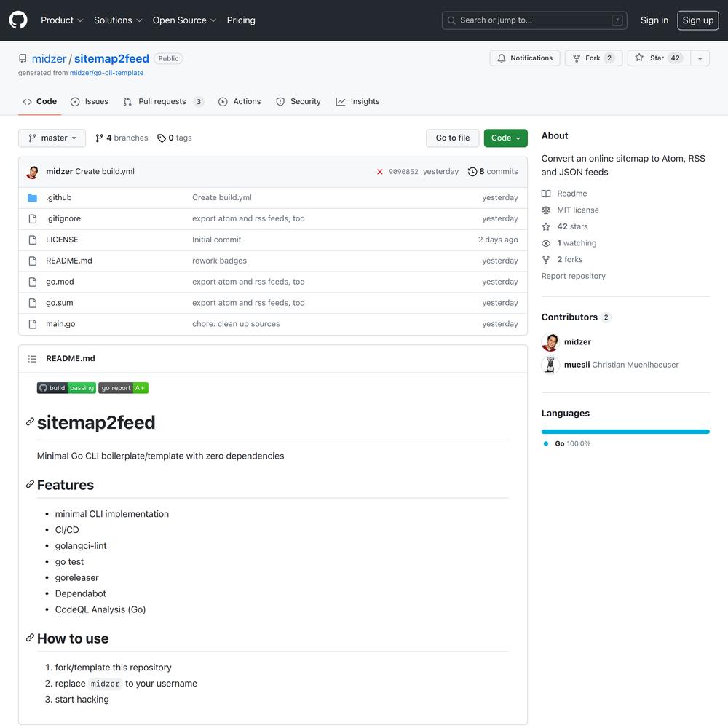The image size is (728, 728).
Task: Open the star lists dropdown arrow
Action: click(700, 58)
